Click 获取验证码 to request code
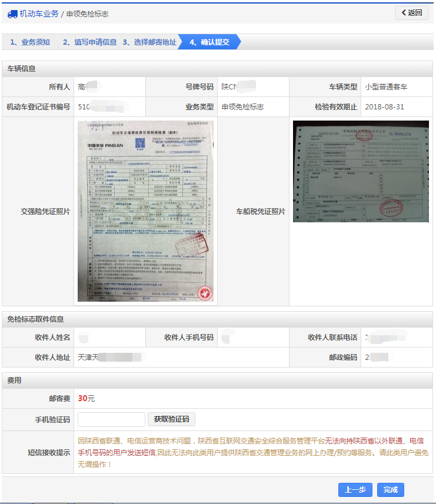Viewport: 436px width, 504px height. click(x=171, y=419)
